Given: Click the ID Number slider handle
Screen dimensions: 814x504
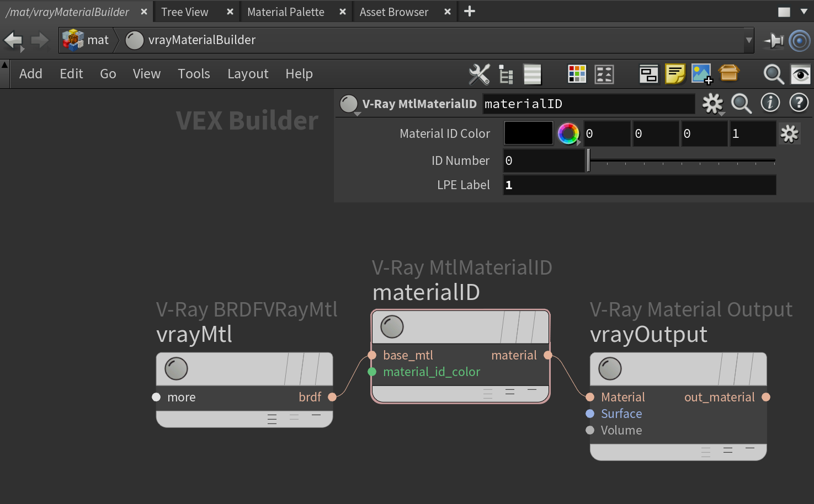Looking at the screenshot, I should pos(588,160).
